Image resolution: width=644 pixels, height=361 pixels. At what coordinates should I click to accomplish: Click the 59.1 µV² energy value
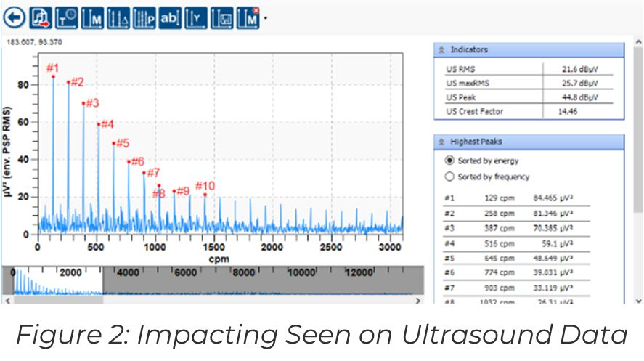click(x=557, y=243)
